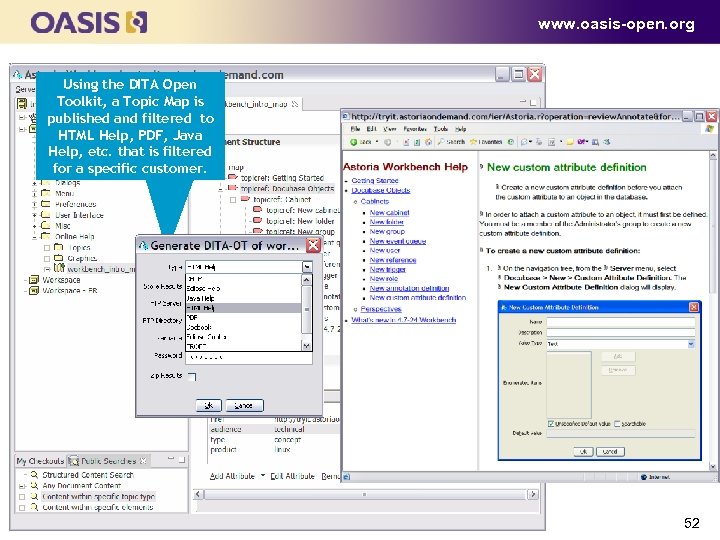The height and width of the screenshot is (540, 720).
Task: Open the browser File menu
Action: [x=355, y=129]
